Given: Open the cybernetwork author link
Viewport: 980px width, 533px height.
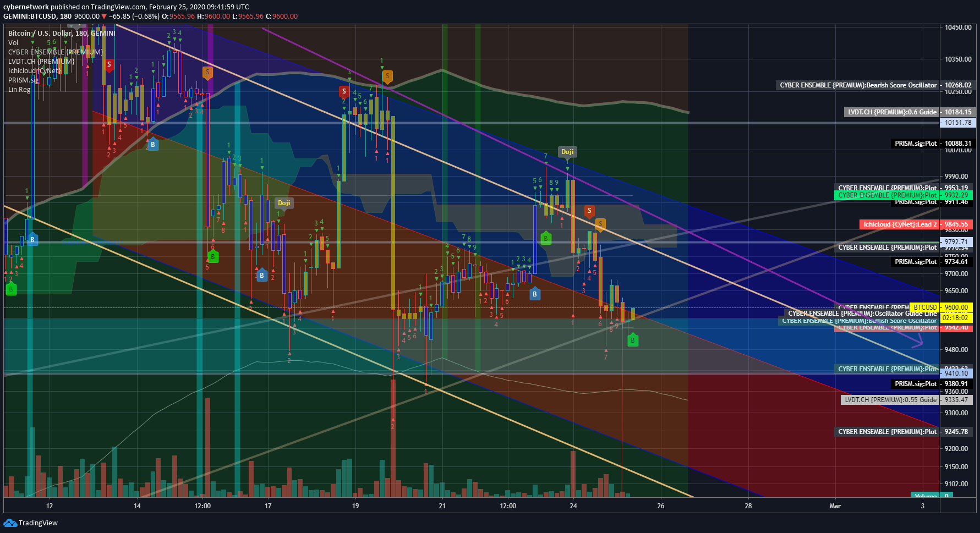Looking at the screenshot, I should tap(26, 7).
